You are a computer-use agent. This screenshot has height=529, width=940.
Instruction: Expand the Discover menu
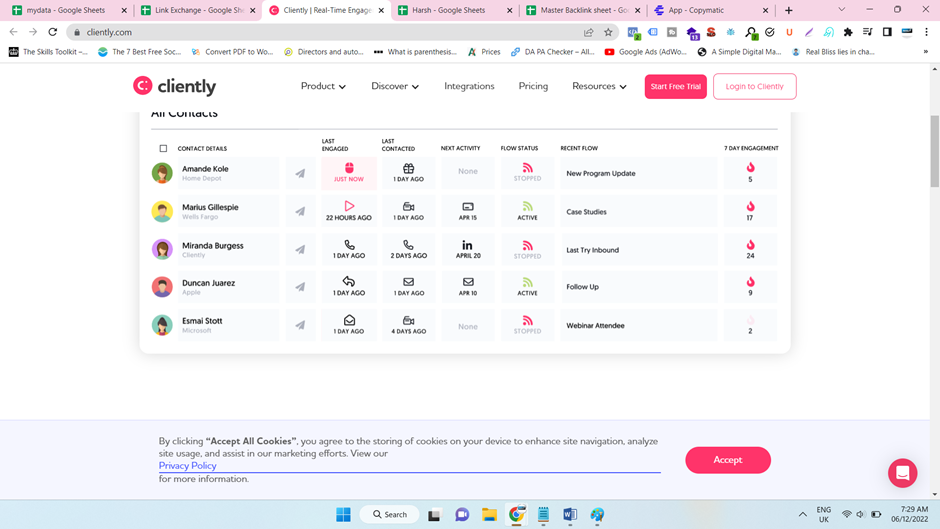point(395,86)
